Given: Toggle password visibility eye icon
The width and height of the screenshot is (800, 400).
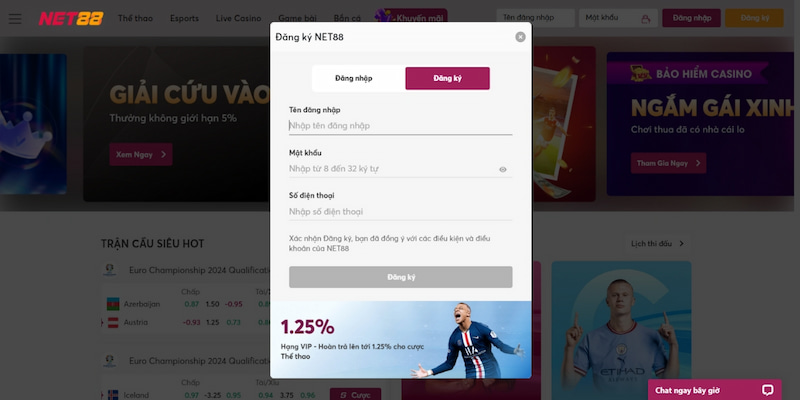Looking at the screenshot, I should click(503, 169).
